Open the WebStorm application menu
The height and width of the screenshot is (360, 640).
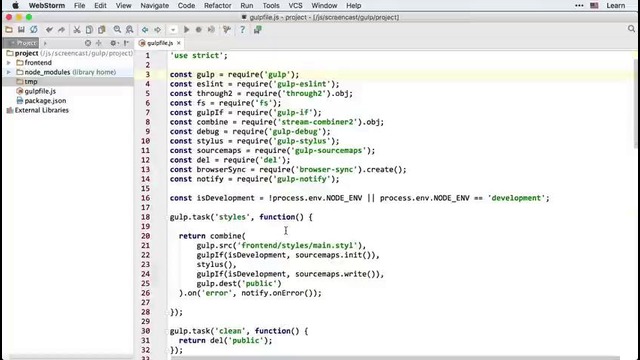pyautogui.click(x=47, y=6)
